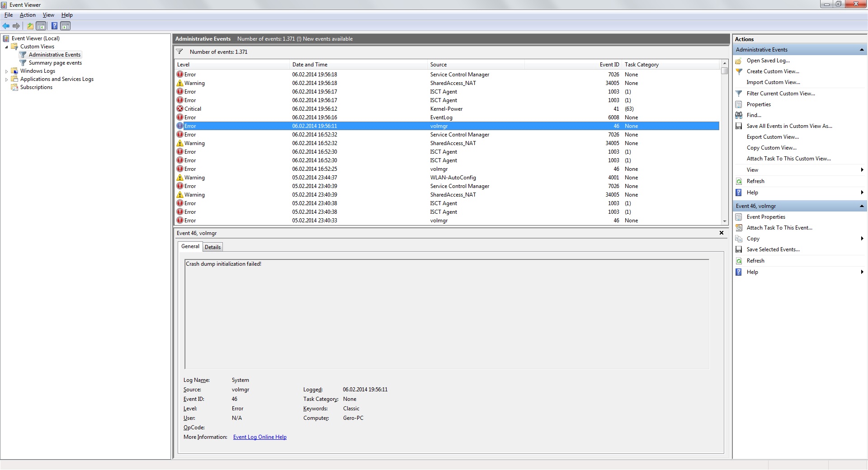
Task: Click the Save All Events floppy icon
Action: (739, 126)
